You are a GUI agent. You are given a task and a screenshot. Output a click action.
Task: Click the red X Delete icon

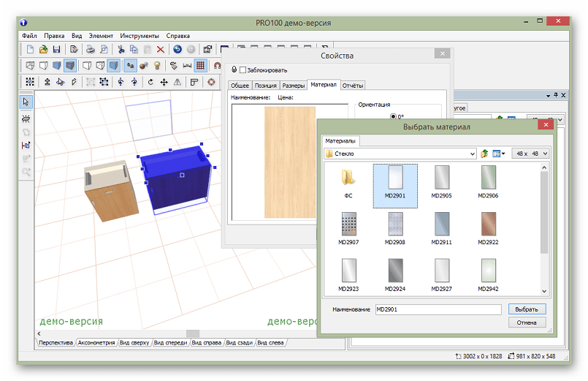point(161,50)
